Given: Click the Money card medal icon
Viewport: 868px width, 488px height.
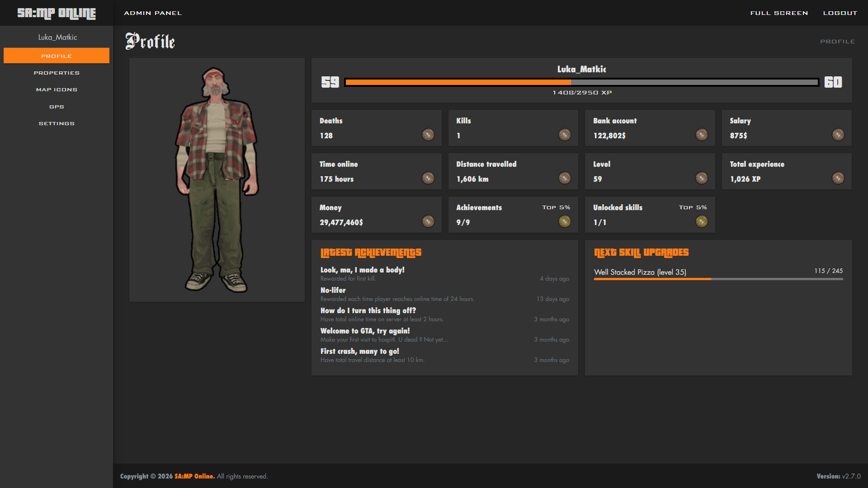Looking at the screenshot, I should tap(428, 221).
